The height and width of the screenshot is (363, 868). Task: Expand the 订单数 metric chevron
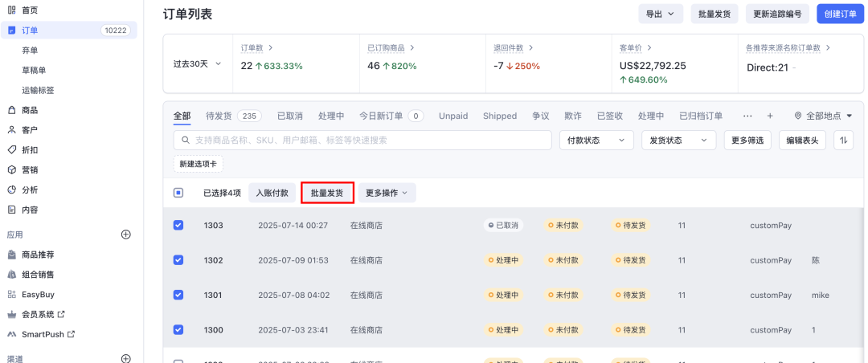[271, 48]
